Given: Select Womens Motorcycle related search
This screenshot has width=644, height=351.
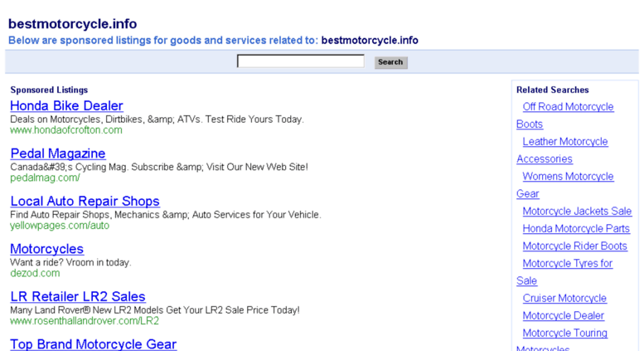Looking at the screenshot, I should pyautogui.click(x=568, y=176).
